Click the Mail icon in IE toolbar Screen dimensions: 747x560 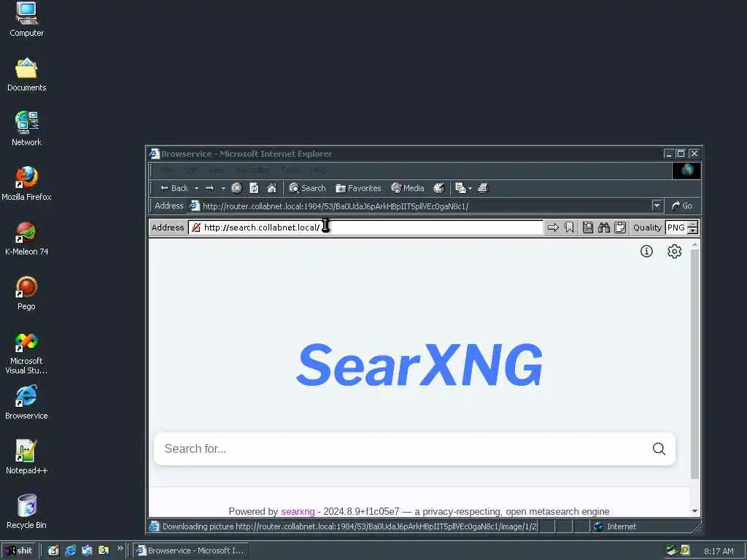point(460,188)
